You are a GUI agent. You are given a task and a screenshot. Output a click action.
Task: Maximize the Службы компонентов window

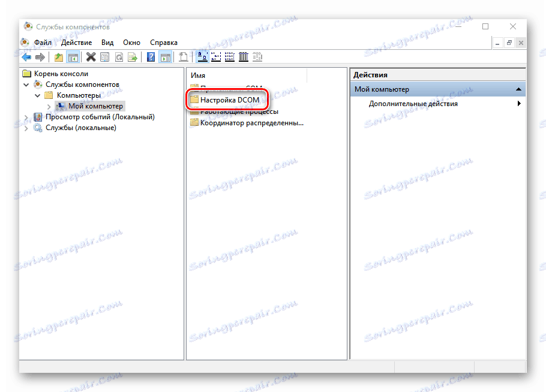(485, 26)
